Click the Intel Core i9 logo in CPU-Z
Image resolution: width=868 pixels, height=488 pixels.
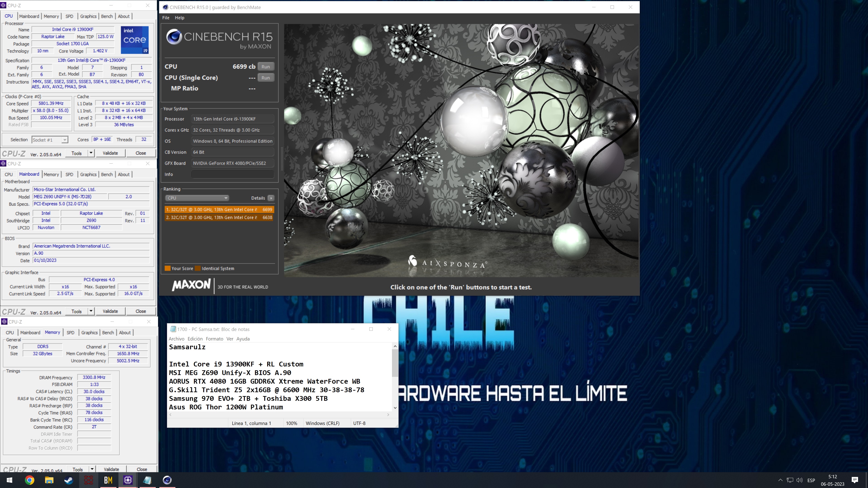[135, 40]
